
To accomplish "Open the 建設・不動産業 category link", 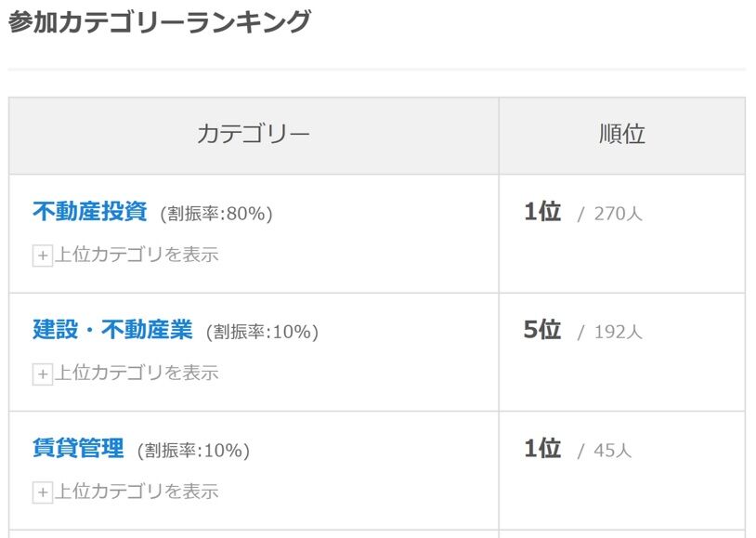I will pos(111,330).
